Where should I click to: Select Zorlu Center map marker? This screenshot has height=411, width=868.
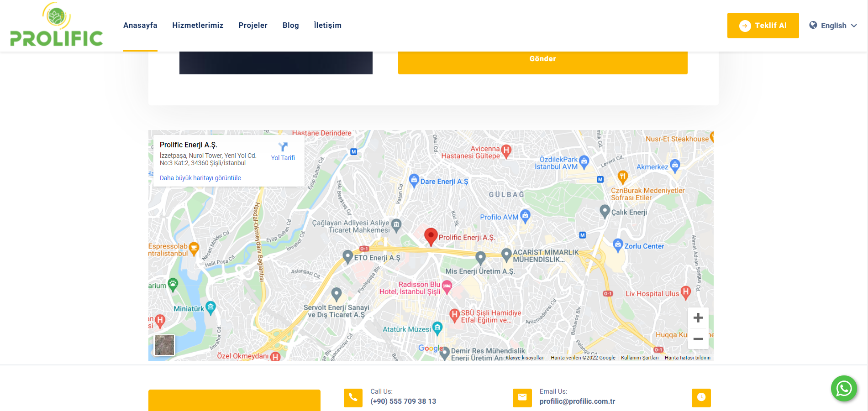(x=618, y=245)
